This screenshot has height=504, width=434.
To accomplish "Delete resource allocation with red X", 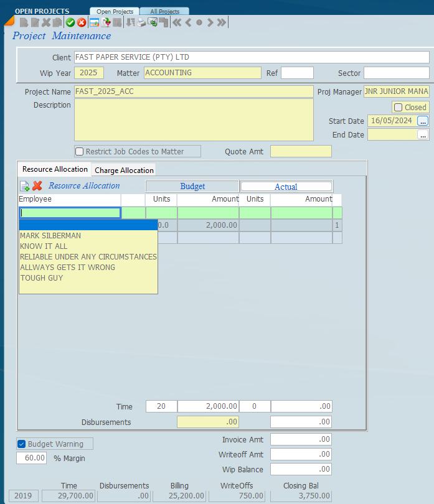I will (x=37, y=185).
